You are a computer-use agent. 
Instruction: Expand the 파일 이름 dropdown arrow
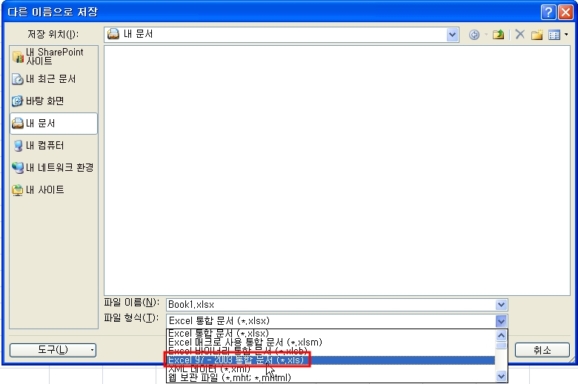501,305
